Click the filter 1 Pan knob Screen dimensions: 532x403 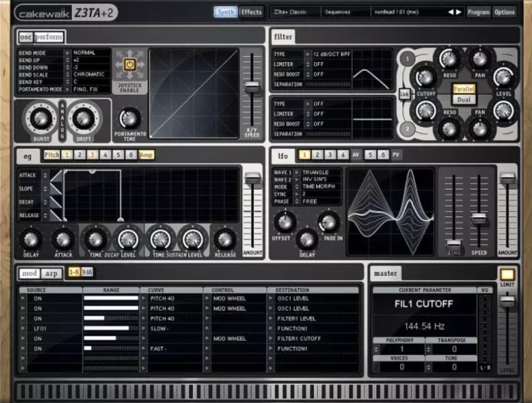[x=480, y=59]
